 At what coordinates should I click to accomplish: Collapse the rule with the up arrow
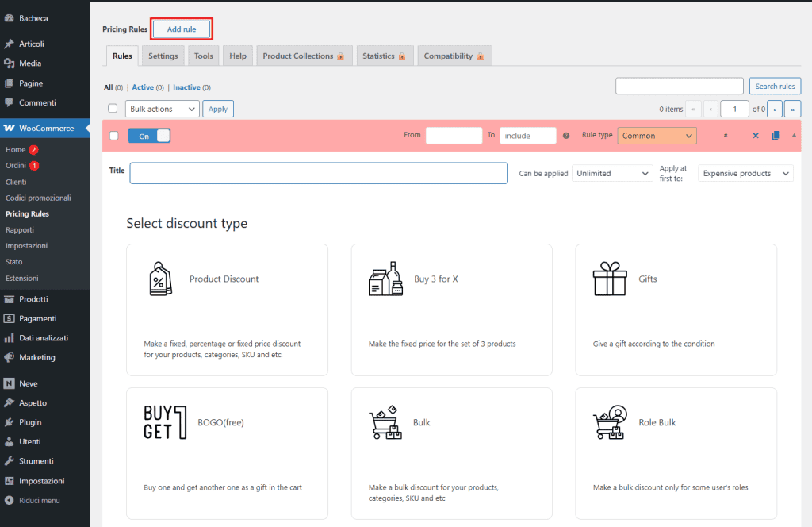point(794,135)
